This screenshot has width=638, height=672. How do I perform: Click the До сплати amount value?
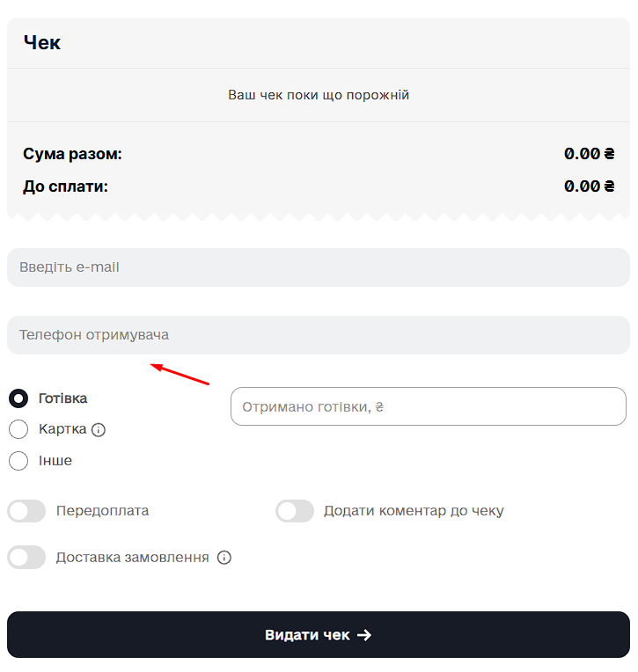[589, 186]
